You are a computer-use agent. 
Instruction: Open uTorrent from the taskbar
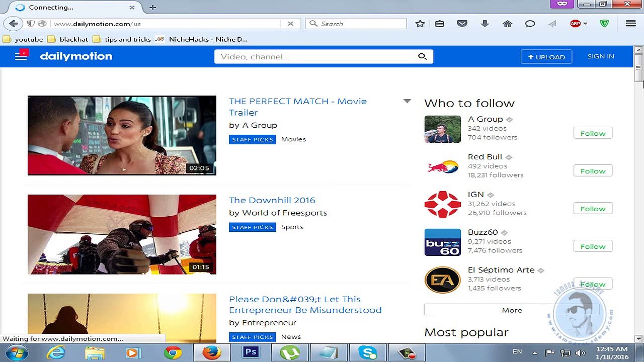[289, 352]
